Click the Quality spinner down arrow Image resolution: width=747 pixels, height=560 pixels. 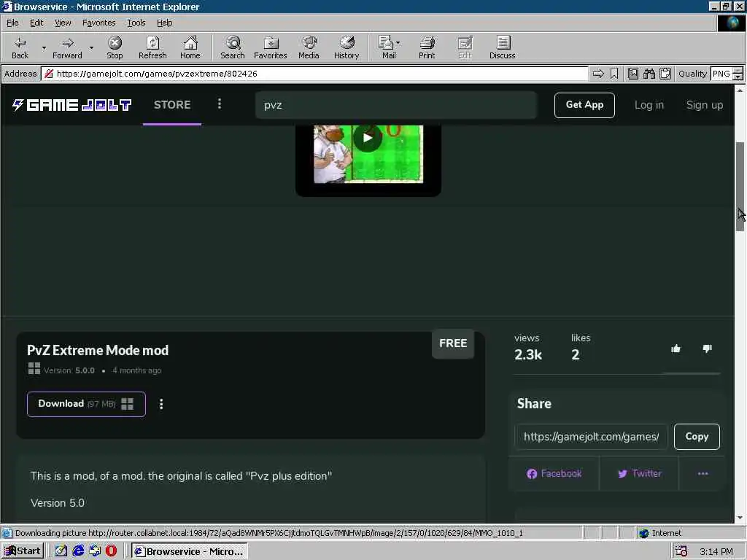coord(738,77)
